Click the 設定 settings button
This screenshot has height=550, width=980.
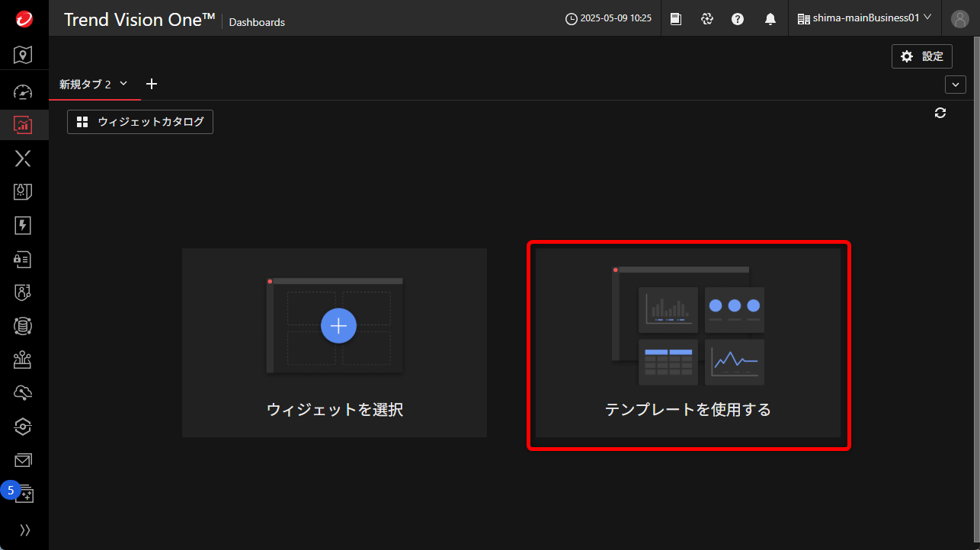tap(922, 56)
